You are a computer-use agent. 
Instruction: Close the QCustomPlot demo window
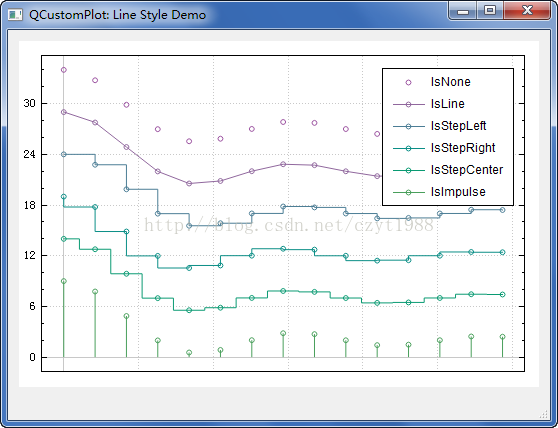[527, 11]
